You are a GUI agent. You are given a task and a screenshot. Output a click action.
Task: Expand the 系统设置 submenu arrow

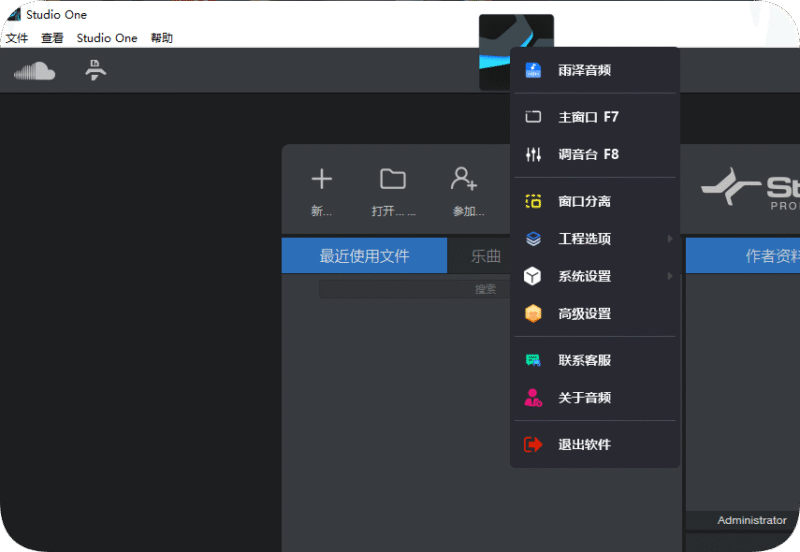tap(670, 276)
